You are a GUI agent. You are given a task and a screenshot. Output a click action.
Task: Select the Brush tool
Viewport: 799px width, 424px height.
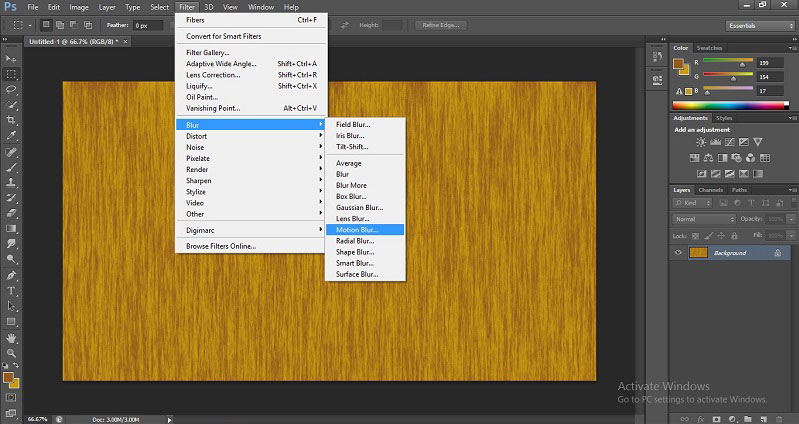11,168
